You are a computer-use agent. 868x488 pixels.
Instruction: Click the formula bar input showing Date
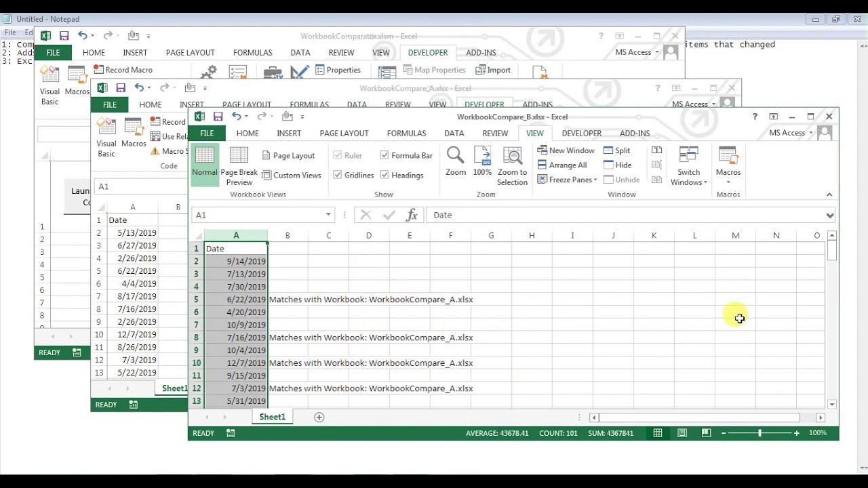pyautogui.click(x=625, y=215)
